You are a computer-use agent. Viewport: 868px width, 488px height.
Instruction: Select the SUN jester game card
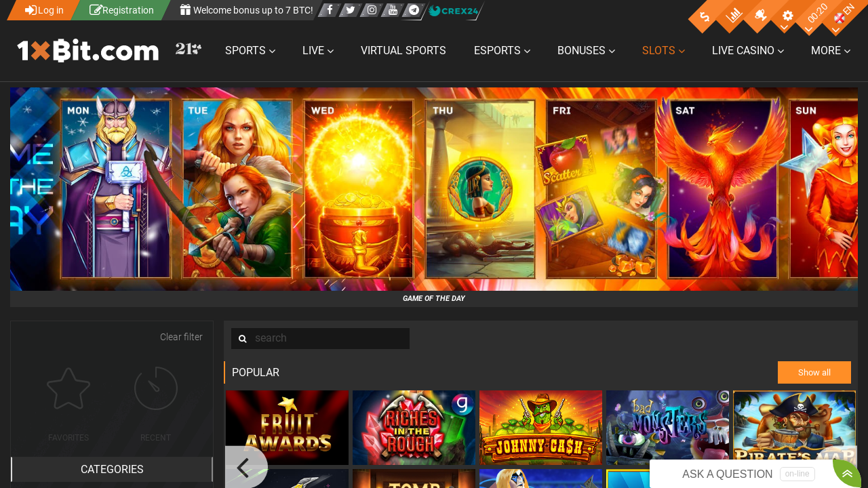tap(823, 189)
